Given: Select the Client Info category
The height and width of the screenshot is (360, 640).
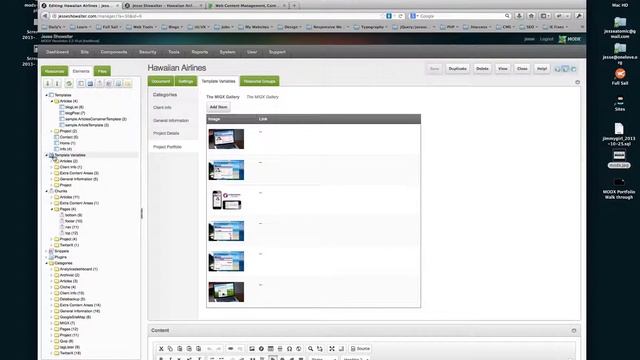Looking at the screenshot, I should click(162, 107).
